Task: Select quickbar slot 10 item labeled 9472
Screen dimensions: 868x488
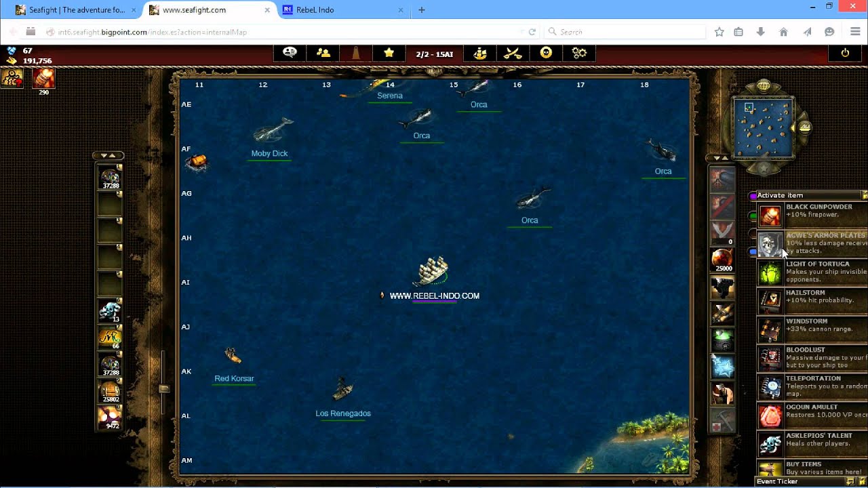Action: point(110,417)
